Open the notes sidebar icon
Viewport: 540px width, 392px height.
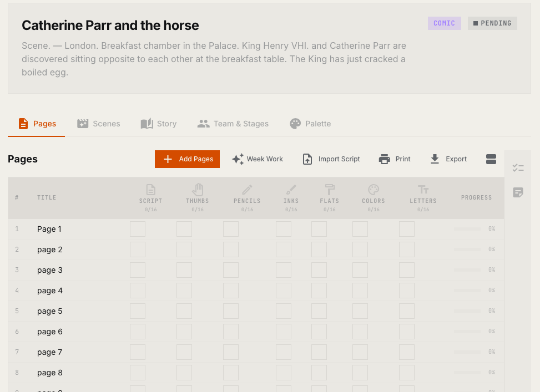pos(518,192)
